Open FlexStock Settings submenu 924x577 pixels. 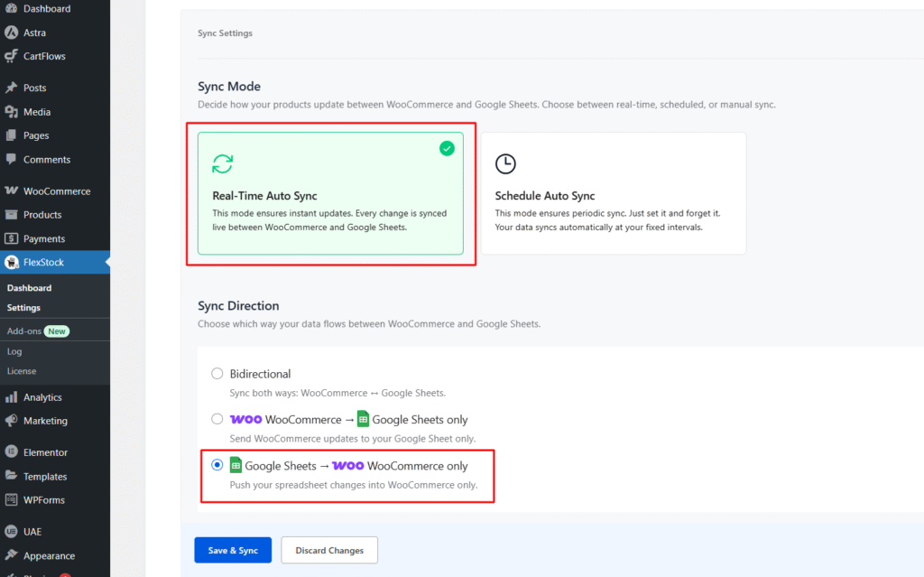23,308
